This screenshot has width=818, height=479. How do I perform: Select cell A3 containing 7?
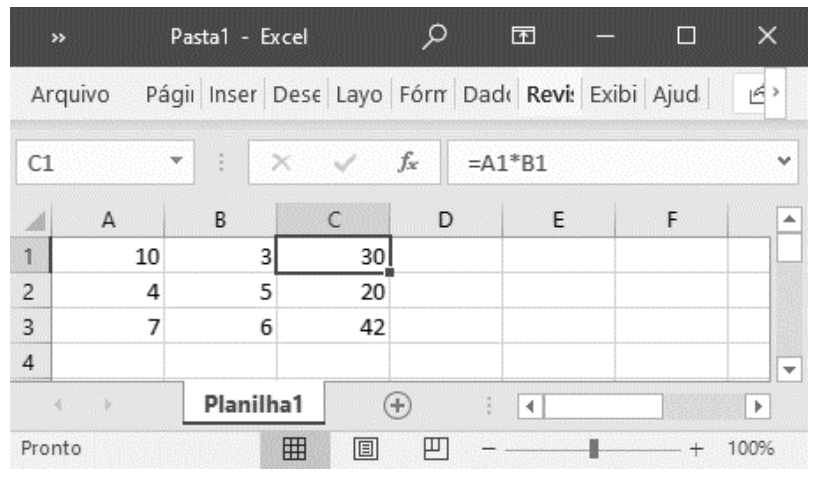coord(108,327)
